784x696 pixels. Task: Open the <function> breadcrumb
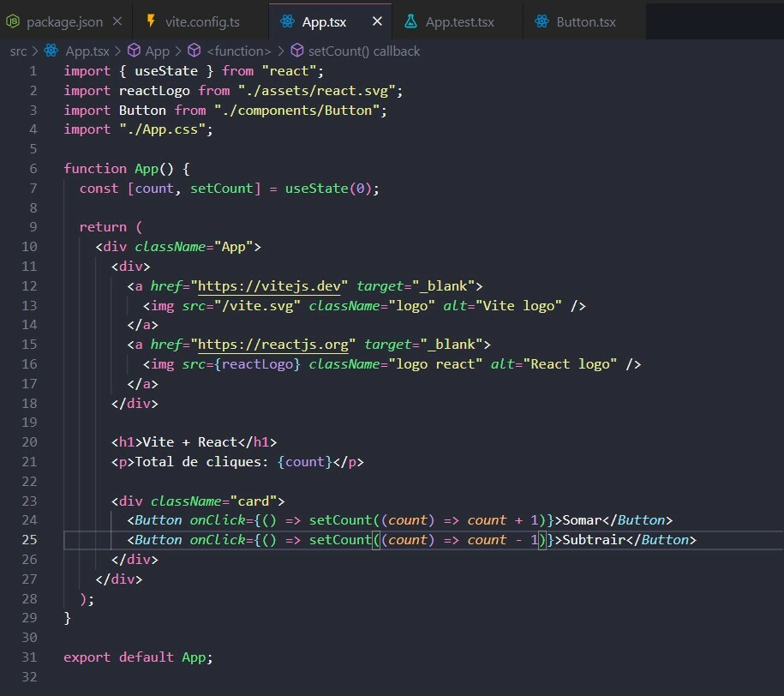tap(238, 51)
